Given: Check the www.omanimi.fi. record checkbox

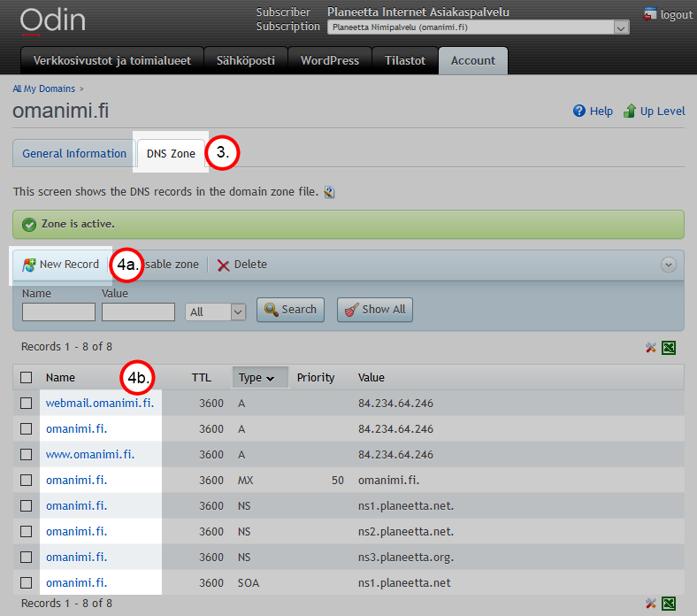Looking at the screenshot, I should (27, 455).
